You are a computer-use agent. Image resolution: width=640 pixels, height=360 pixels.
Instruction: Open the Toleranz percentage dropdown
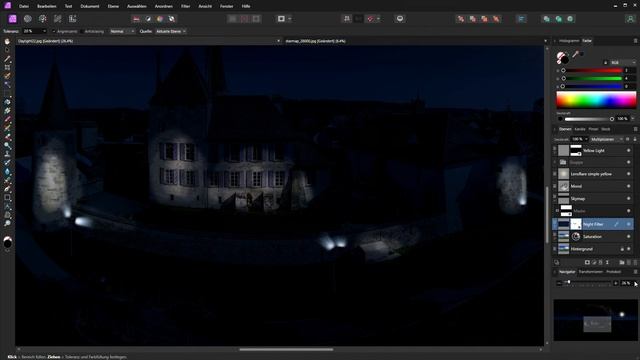(44, 31)
